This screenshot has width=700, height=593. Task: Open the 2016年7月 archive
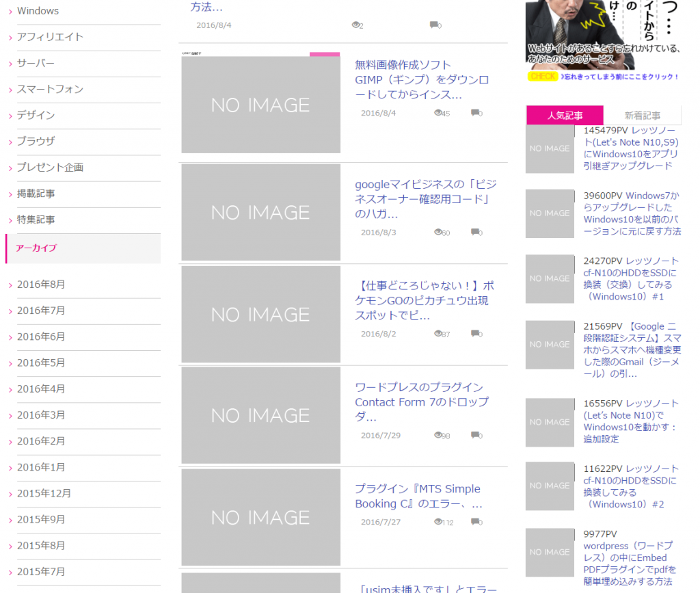[x=41, y=311]
